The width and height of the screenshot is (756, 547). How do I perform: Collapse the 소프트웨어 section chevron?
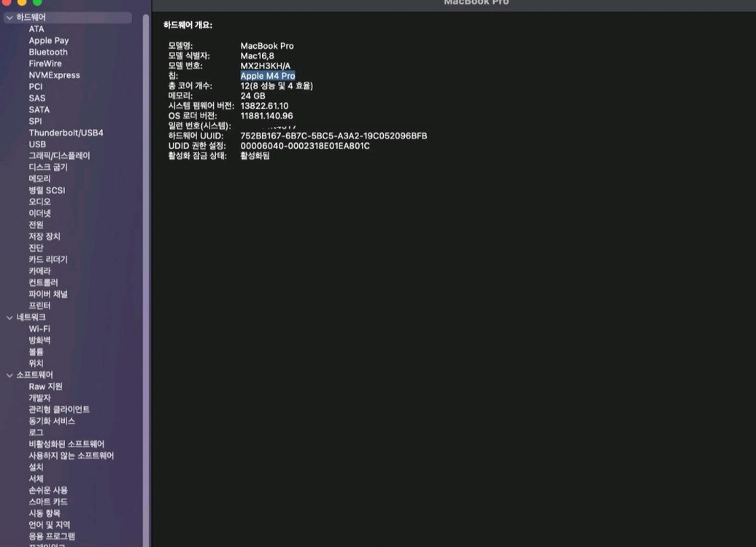pyautogui.click(x=9, y=376)
